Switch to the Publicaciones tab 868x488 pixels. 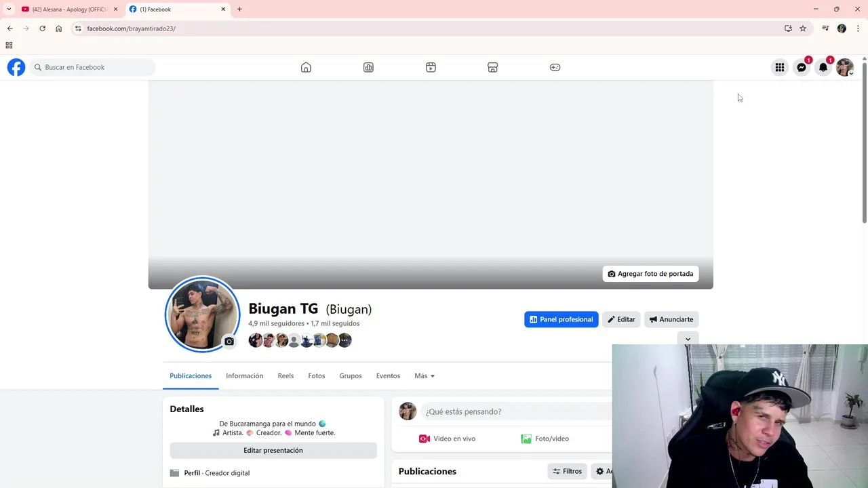pos(191,375)
